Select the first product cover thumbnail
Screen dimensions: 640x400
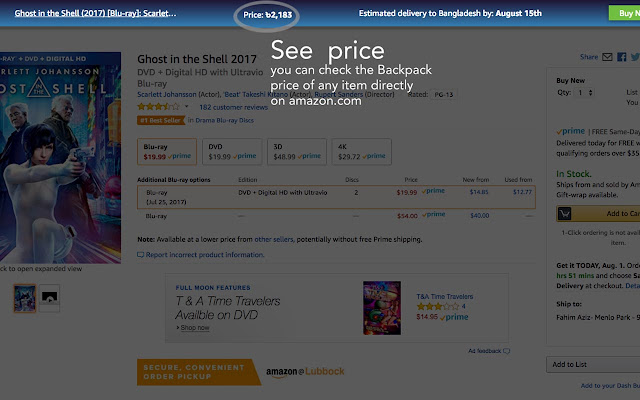click(23, 297)
